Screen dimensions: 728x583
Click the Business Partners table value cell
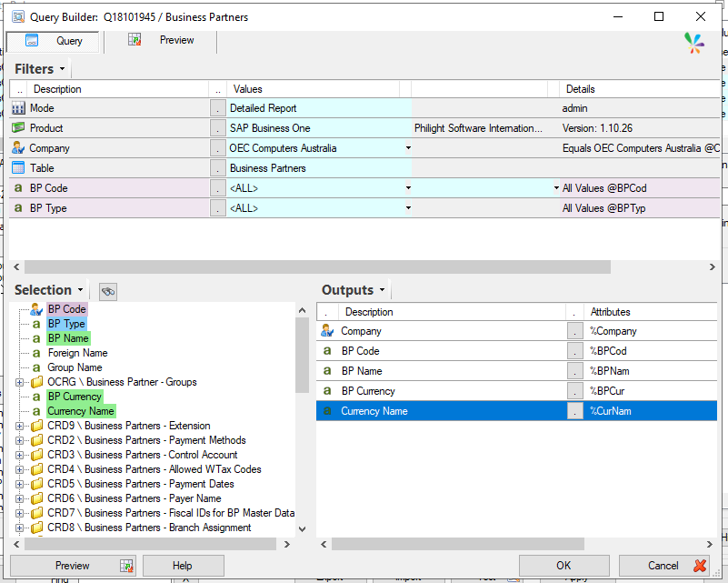pyautogui.click(x=319, y=168)
